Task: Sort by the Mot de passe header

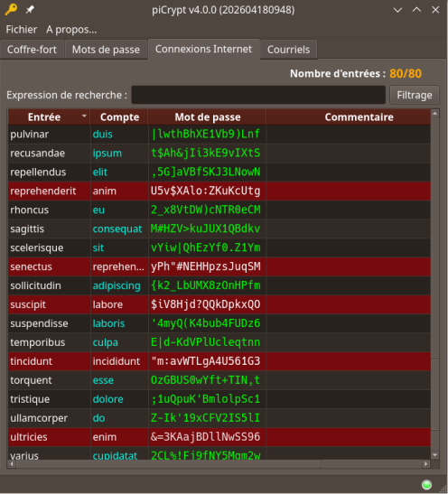Action: pos(208,117)
